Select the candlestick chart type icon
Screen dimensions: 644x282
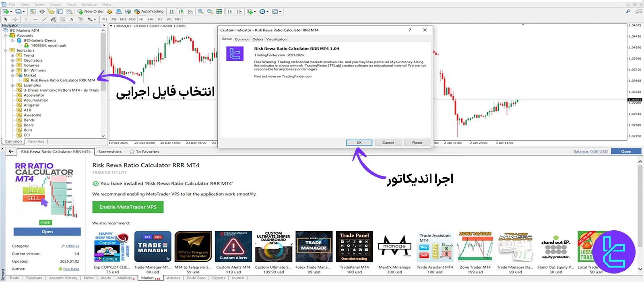pyautogui.click(x=181, y=11)
